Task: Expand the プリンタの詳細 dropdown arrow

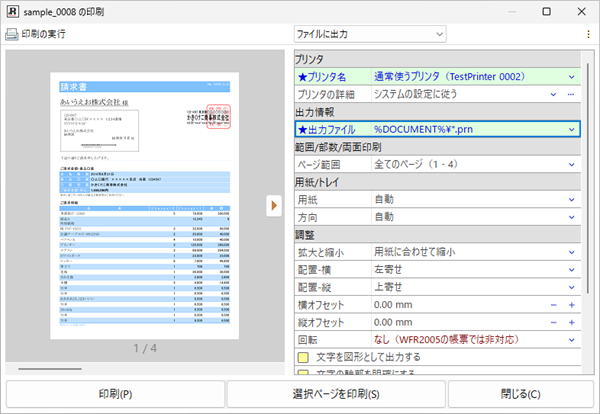Action: click(x=553, y=95)
